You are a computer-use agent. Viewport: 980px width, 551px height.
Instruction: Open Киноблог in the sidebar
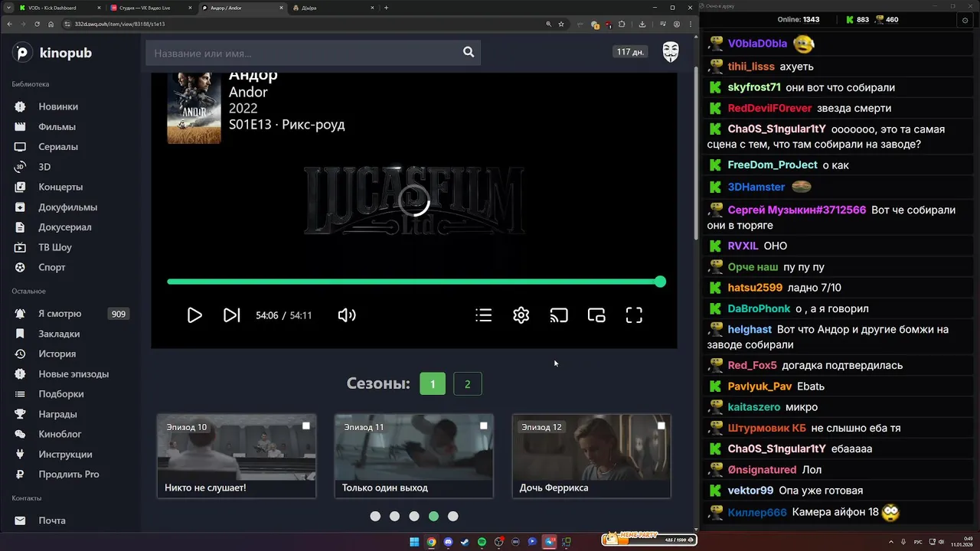60,434
